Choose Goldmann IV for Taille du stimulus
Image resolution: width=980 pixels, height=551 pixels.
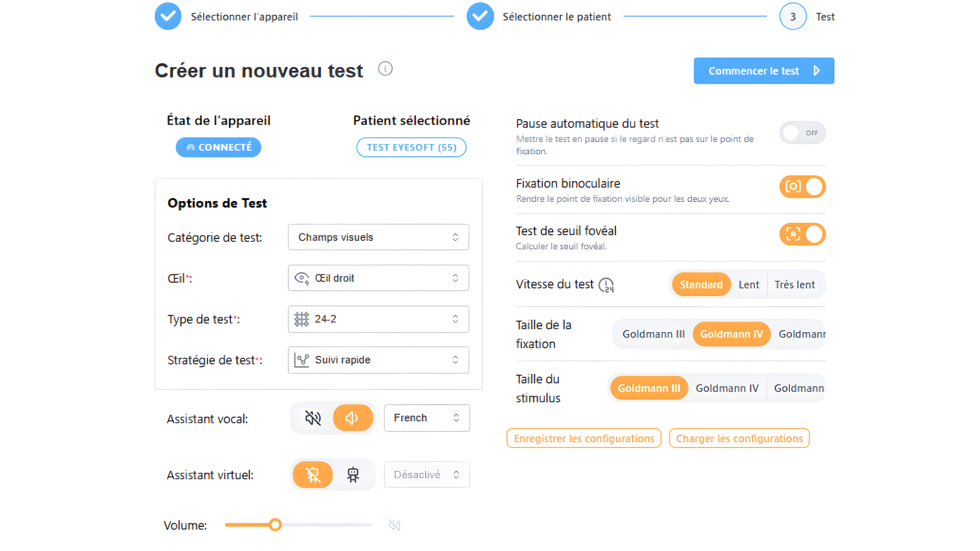(x=727, y=388)
